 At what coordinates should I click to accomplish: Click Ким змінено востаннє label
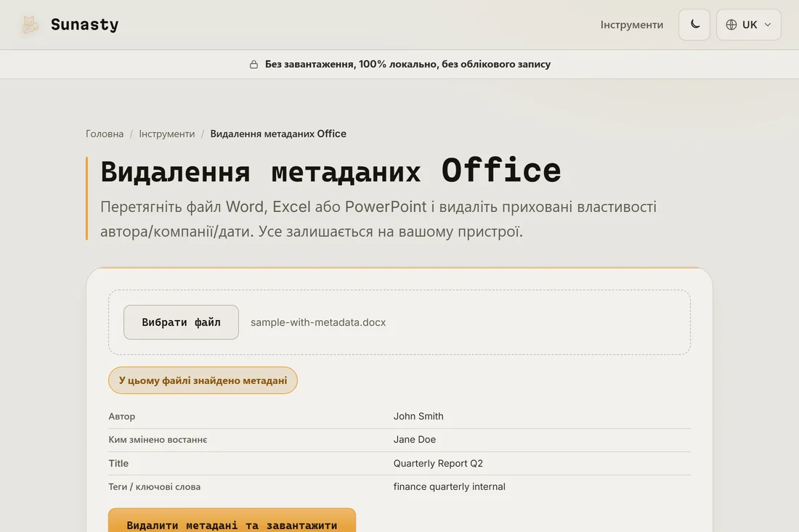(x=158, y=439)
